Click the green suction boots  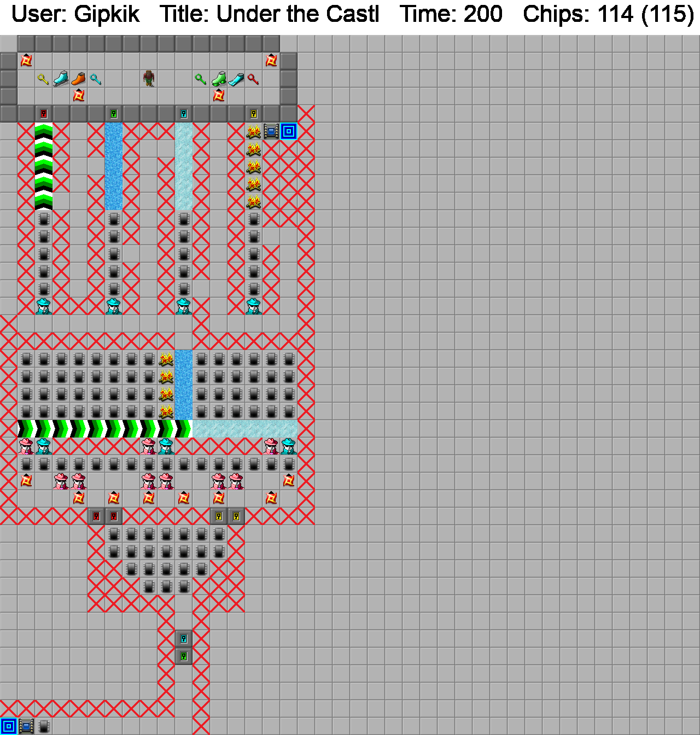coord(219,79)
